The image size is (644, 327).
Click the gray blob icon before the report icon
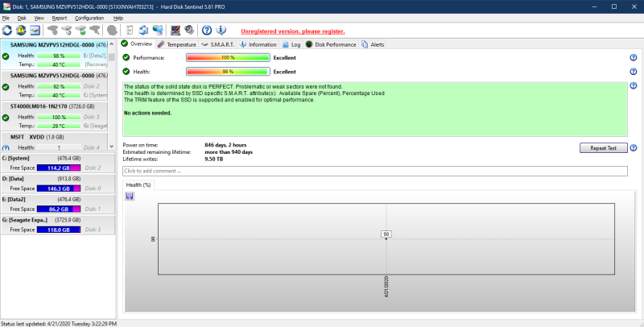click(112, 30)
